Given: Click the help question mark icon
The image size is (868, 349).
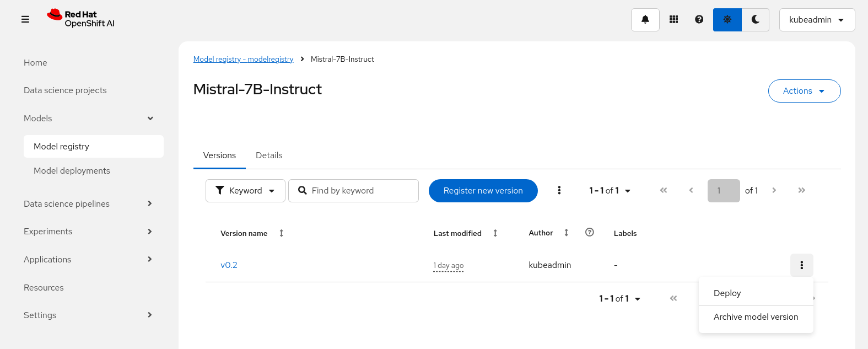Looking at the screenshot, I should (x=699, y=20).
